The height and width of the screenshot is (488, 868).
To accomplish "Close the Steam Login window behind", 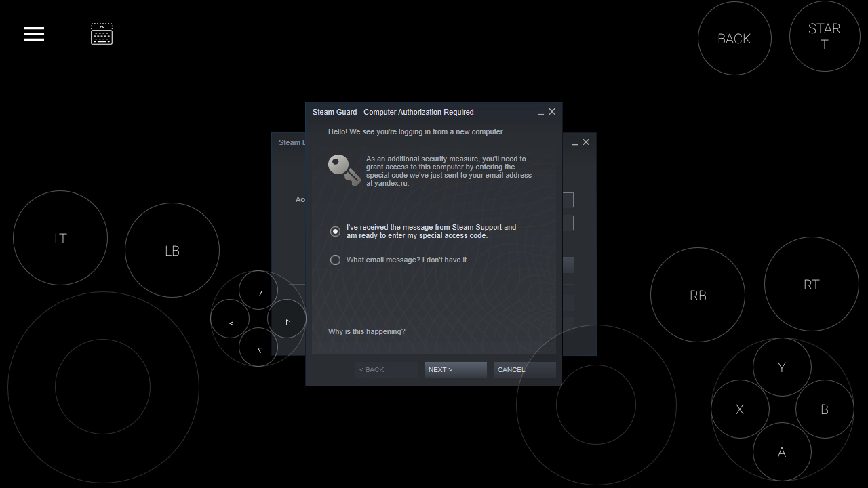I will 586,142.
